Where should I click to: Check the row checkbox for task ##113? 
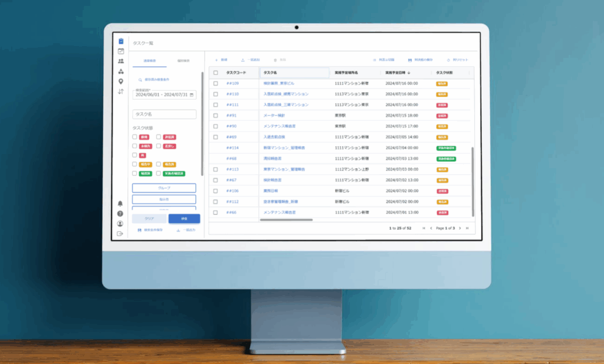[216, 169]
